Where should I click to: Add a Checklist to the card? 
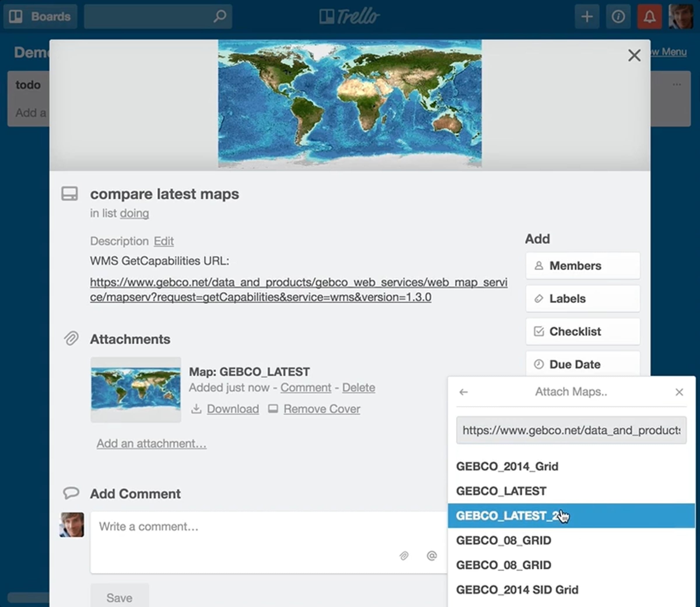pos(583,331)
